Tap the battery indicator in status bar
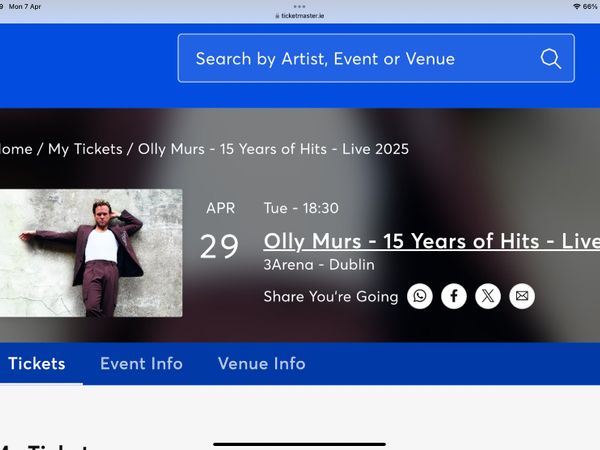 point(590,6)
